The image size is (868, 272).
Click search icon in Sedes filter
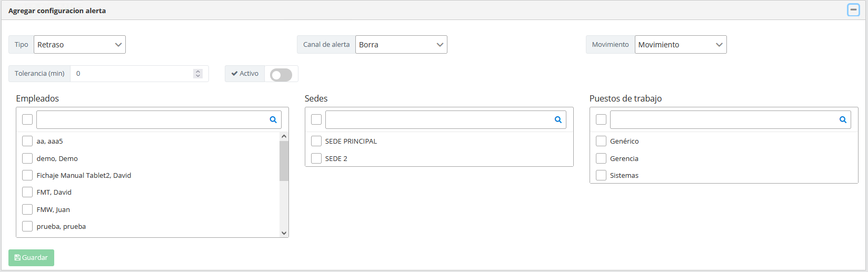558,119
